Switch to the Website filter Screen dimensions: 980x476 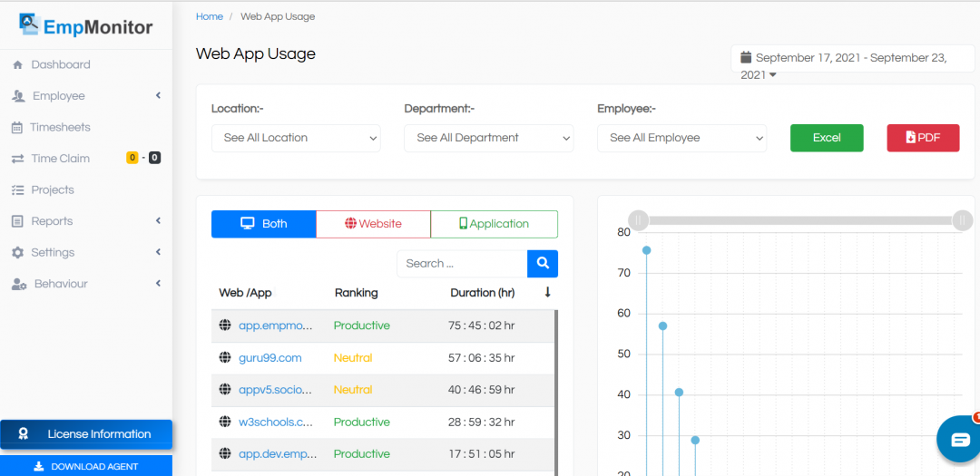click(373, 224)
